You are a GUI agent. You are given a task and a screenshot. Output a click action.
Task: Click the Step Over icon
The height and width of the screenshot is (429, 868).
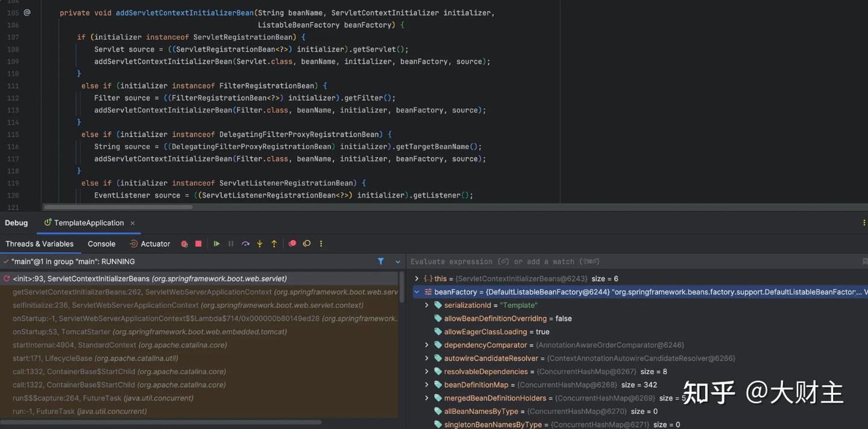pos(245,244)
